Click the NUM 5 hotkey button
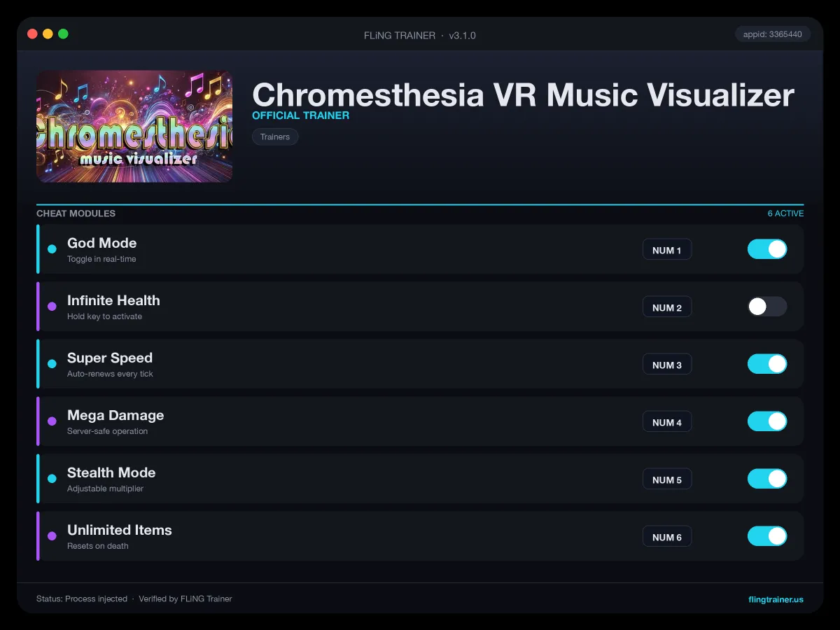840x630 pixels. 667,479
